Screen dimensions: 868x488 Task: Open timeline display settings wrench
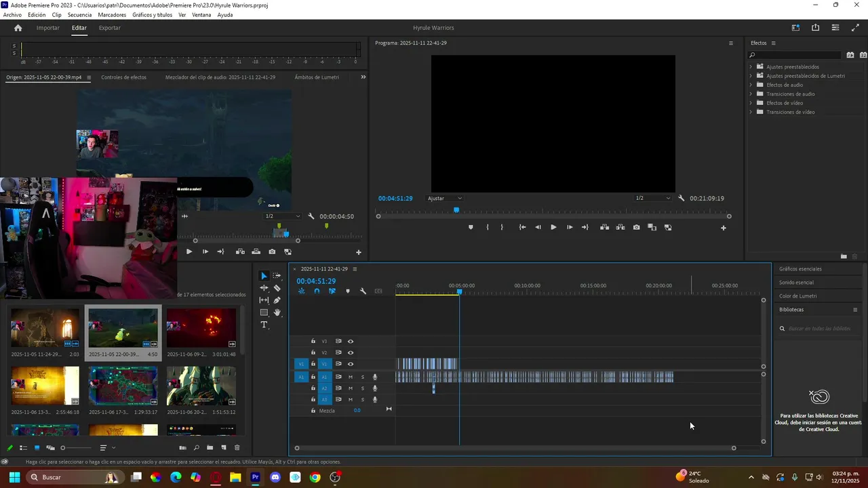(363, 291)
